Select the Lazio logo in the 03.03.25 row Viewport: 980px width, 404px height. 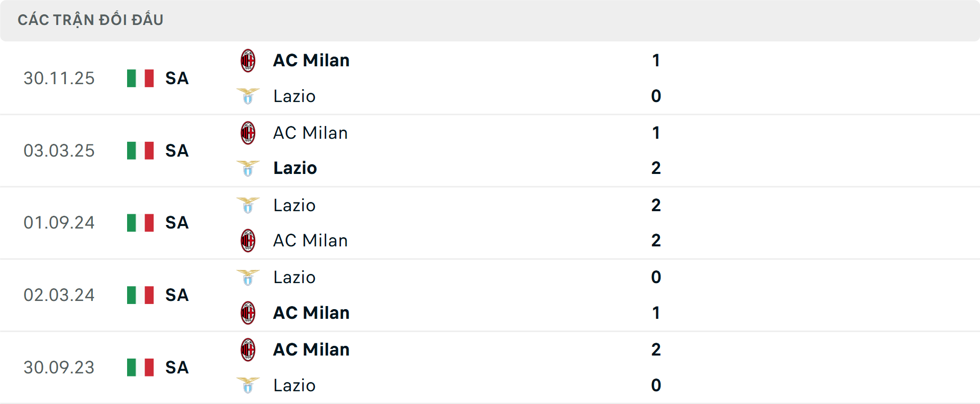click(x=249, y=168)
